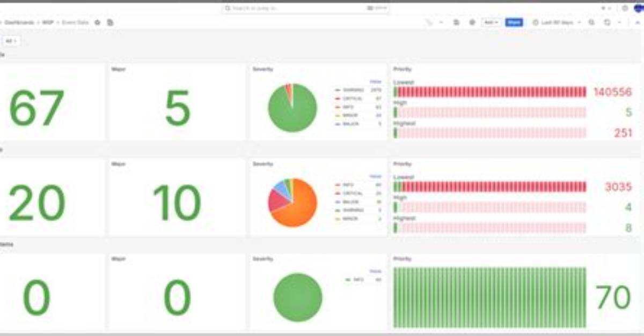
Task: Click the green bar gauge showing 70
Action: click(490, 297)
